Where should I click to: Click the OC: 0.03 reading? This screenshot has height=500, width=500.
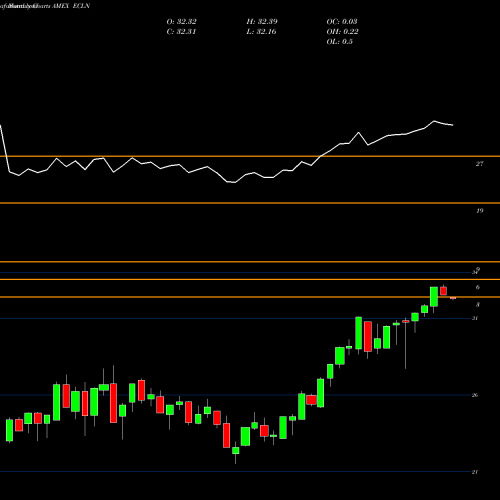coord(342,22)
